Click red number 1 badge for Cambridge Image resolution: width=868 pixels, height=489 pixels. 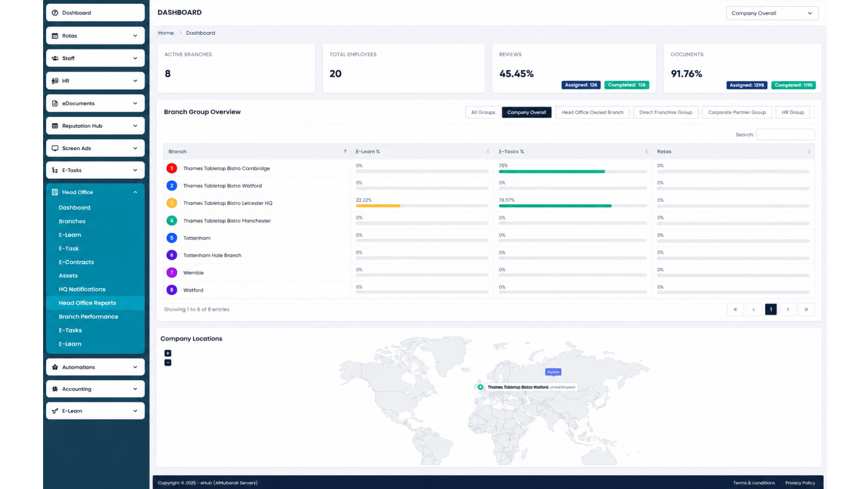click(x=172, y=168)
